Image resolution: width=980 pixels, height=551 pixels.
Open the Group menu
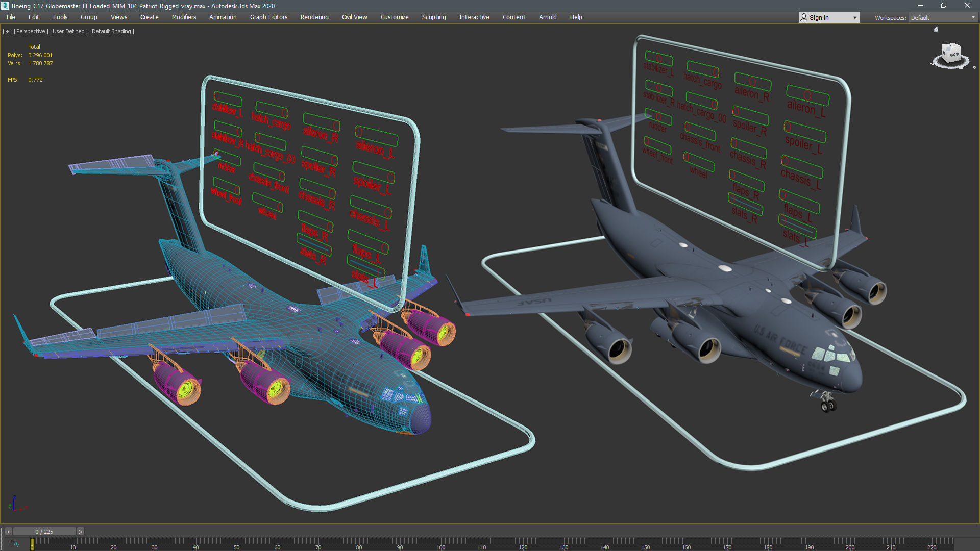(x=89, y=17)
